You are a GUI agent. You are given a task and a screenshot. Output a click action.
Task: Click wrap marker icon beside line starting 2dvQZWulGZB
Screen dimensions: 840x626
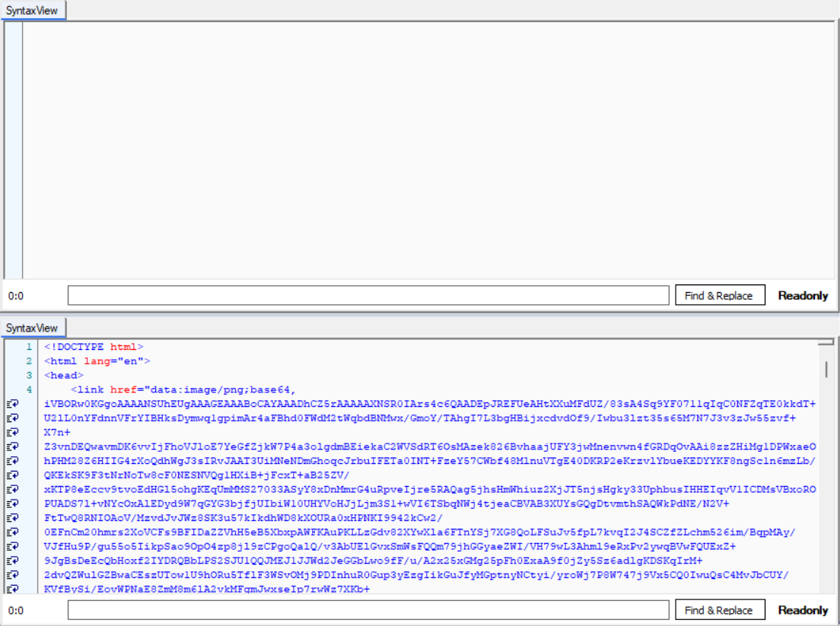point(12,575)
